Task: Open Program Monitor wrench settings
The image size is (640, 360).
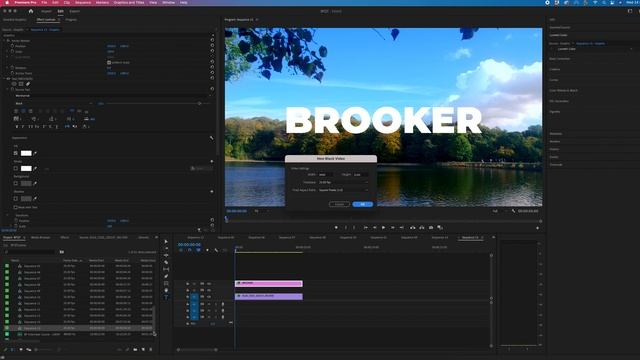Action: click(x=513, y=211)
